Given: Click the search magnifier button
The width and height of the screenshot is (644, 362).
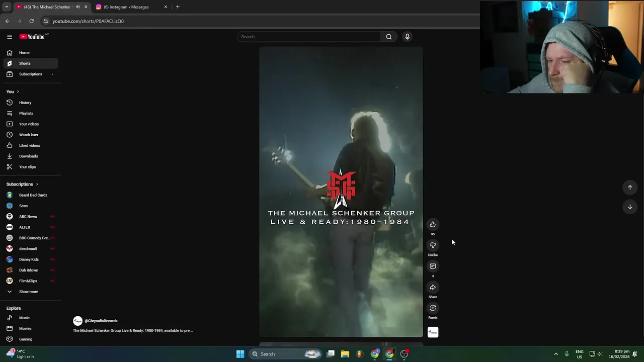Looking at the screenshot, I should pyautogui.click(x=389, y=37).
